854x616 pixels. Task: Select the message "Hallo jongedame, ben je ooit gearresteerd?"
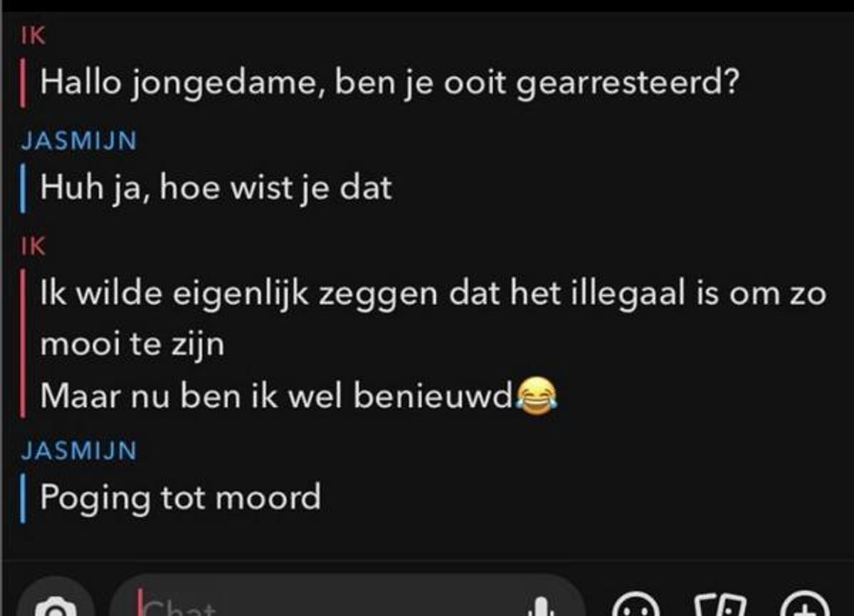coord(390,85)
